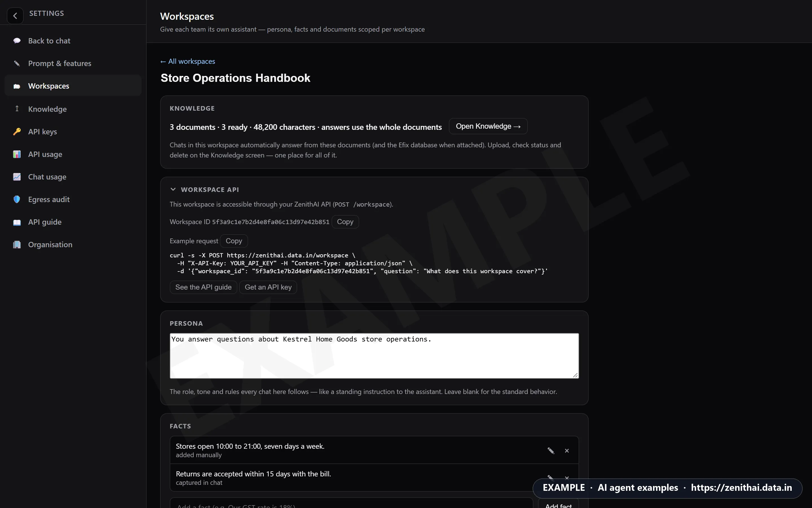Viewport: 812px width, 508px height.
Task: Select Chat usage in sidebar
Action: click(73, 177)
